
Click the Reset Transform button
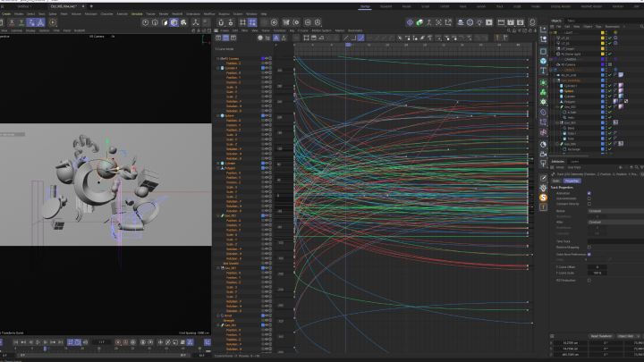[601, 336]
